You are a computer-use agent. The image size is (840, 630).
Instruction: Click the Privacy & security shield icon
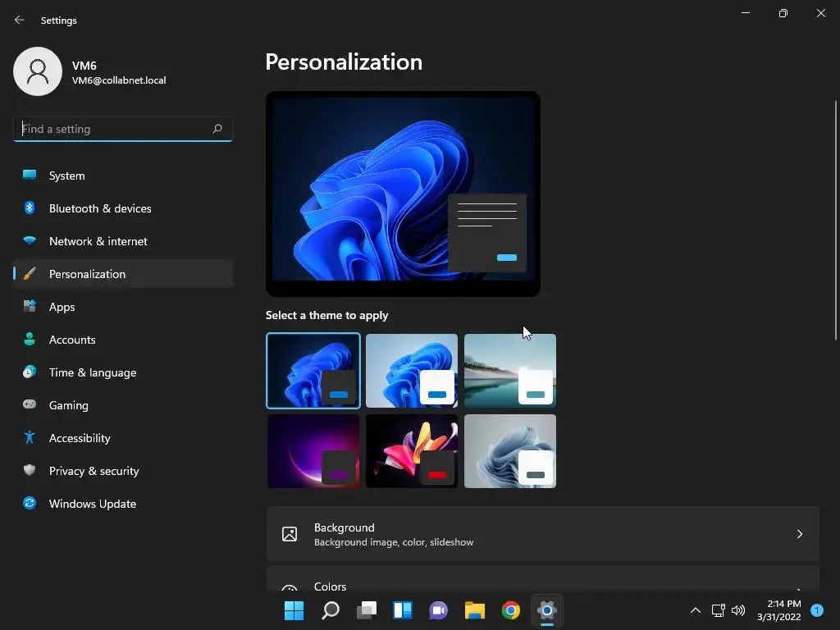click(30, 470)
